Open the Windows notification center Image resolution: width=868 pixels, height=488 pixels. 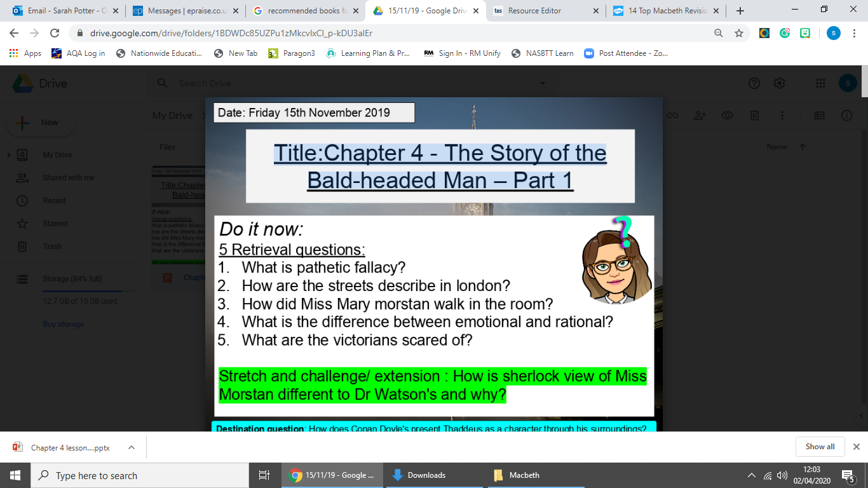tap(848, 475)
